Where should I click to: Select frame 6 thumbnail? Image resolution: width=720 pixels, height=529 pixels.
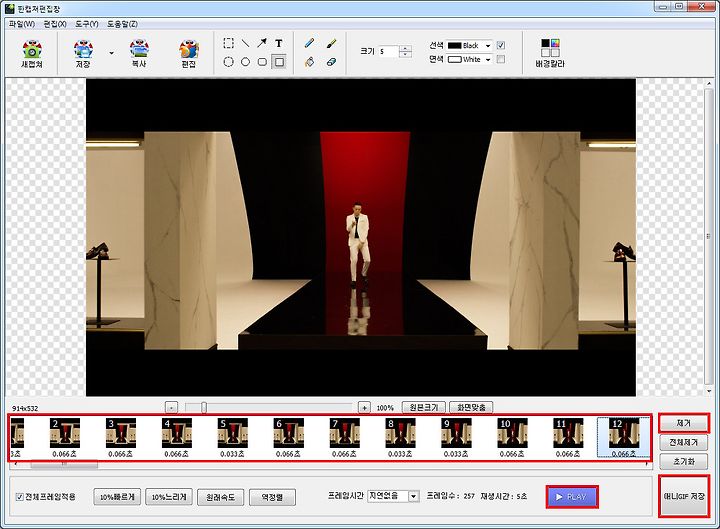click(289, 433)
